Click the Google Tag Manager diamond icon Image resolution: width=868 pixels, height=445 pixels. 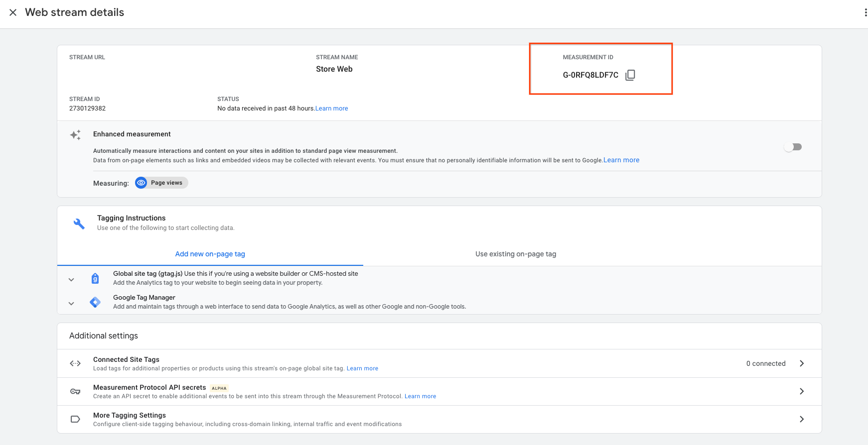(95, 302)
